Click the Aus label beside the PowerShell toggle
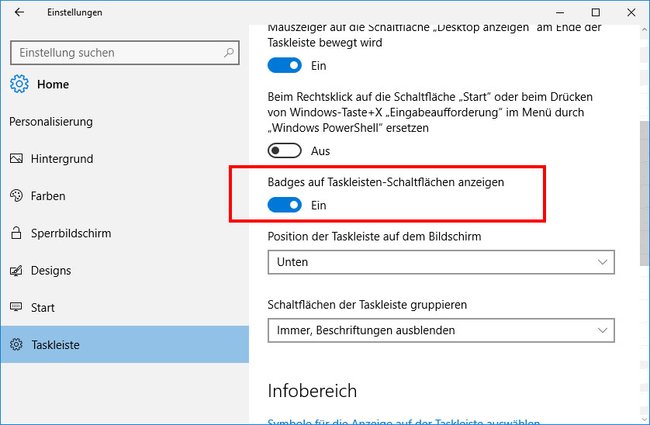650x425 pixels. click(x=320, y=151)
